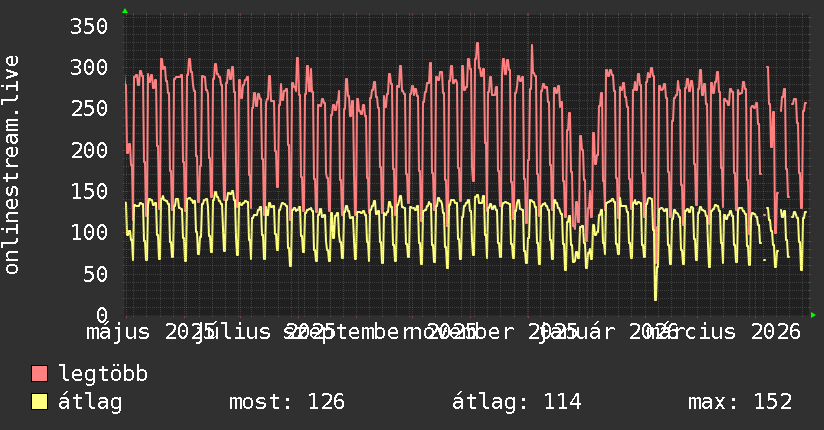Click the 200 y-axis label
The height and width of the screenshot is (430, 824).
pos(89,150)
